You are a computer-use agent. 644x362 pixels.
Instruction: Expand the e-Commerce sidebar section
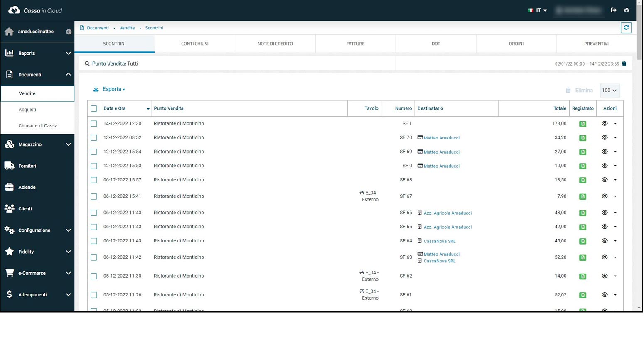point(37,273)
